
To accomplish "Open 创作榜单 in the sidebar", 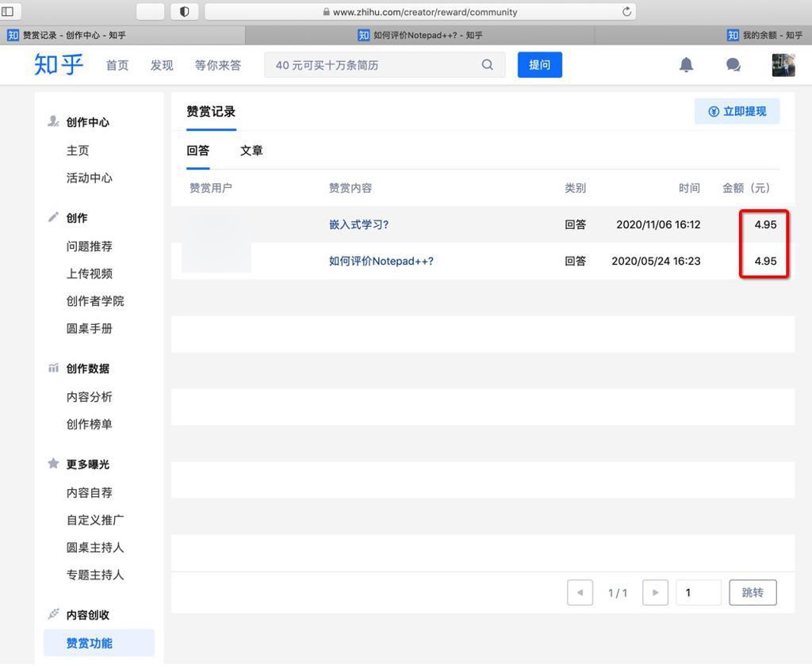I will coord(89,424).
